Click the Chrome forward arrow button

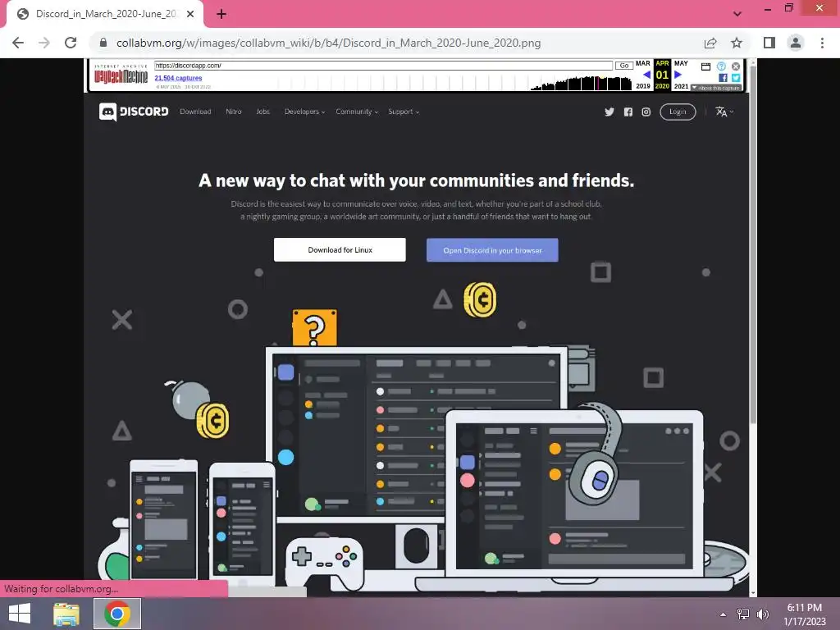(x=44, y=43)
